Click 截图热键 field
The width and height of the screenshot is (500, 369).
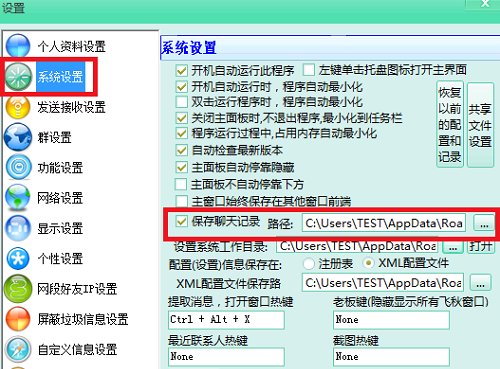(x=391, y=357)
